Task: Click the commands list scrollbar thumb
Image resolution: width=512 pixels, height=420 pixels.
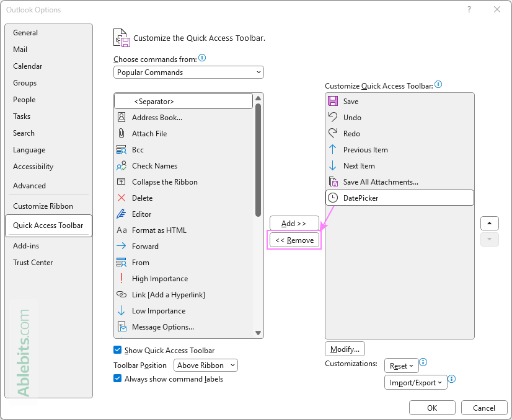Action: pos(258,160)
